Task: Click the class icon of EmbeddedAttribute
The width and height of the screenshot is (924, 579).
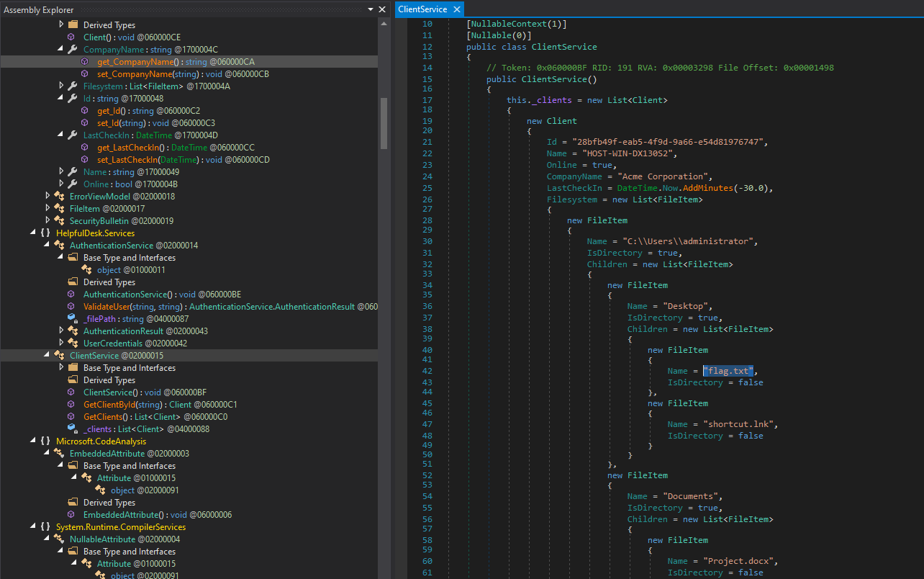Action: click(x=59, y=454)
